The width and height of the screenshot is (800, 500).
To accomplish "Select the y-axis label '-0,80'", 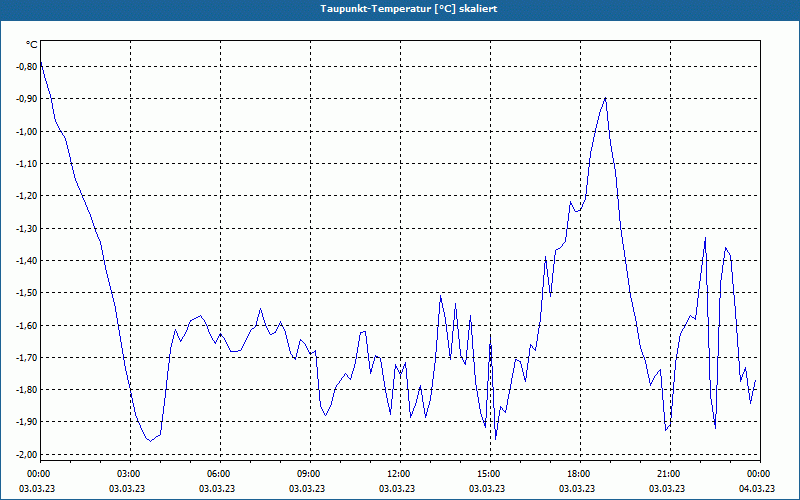I will pyautogui.click(x=27, y=66).
